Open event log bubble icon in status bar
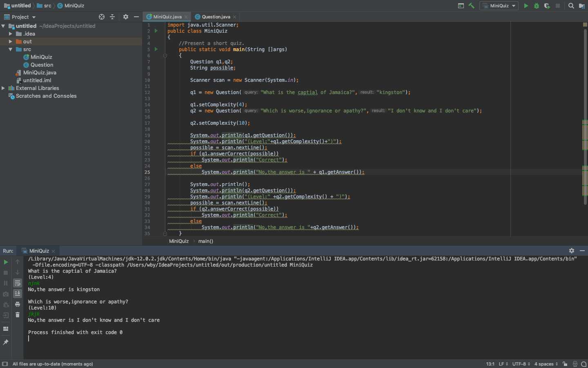This screenshot has width=588, height=368. coord(584,364)
